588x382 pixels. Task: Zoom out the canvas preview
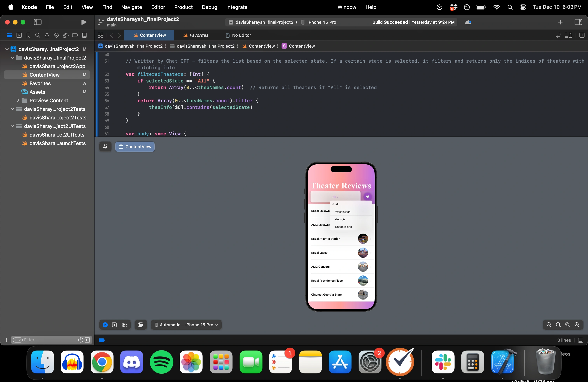tap(549, 325)
